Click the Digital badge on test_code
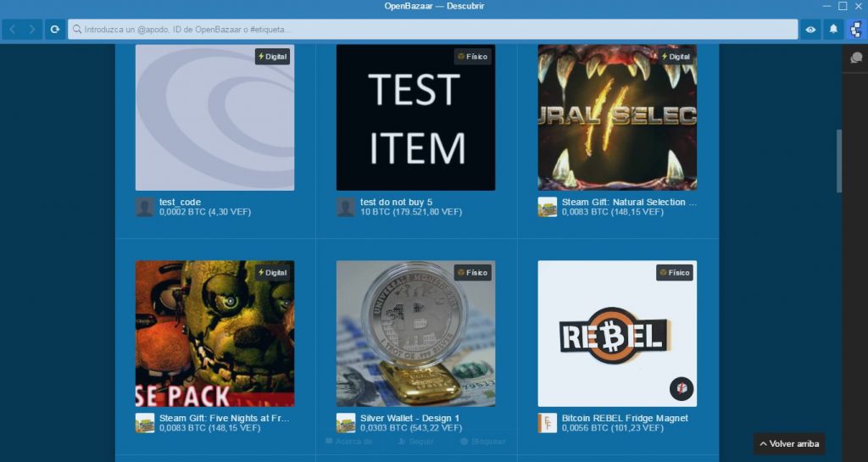This screenshot has height=462, width=868. 272,57
